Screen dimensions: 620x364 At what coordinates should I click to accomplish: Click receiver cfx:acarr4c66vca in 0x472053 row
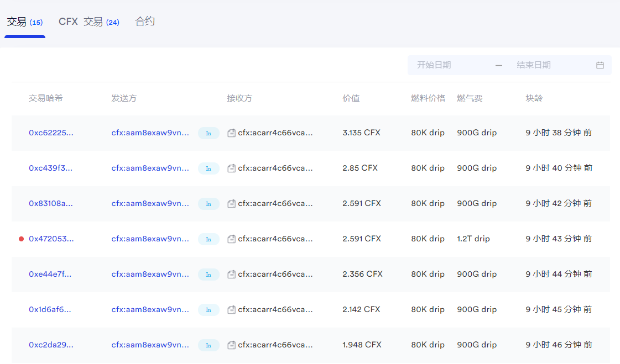(275, 239)
